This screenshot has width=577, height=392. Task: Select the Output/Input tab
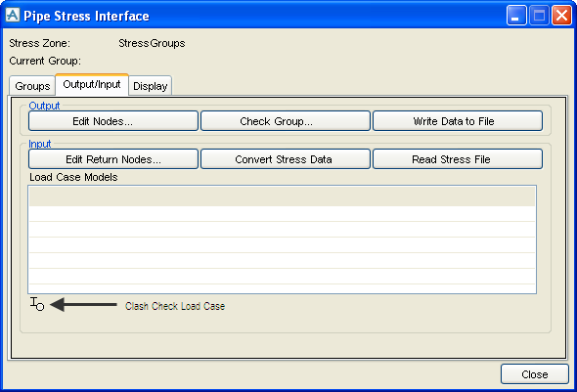92,85
